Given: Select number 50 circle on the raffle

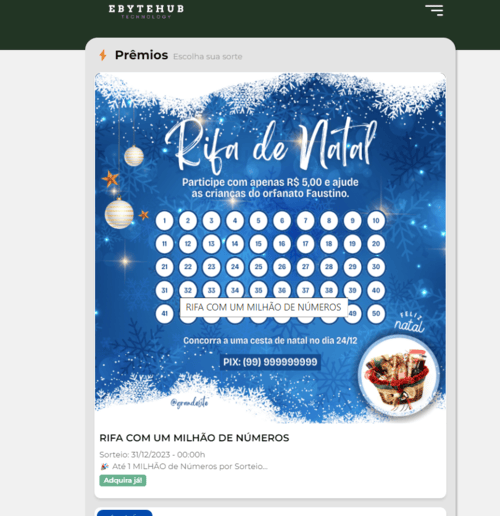Looking at the screenshot, I should point(376,313).
